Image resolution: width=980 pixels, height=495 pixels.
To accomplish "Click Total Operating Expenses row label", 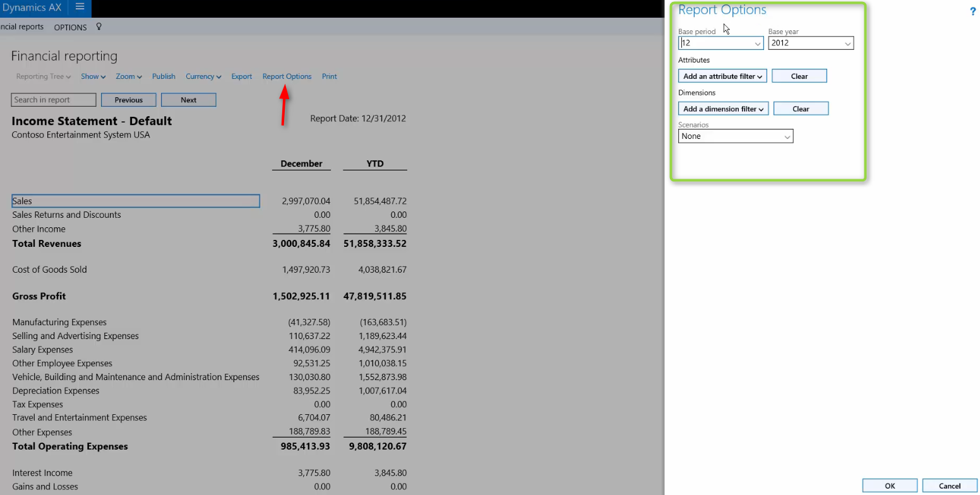I will click(x=70, y=446).
